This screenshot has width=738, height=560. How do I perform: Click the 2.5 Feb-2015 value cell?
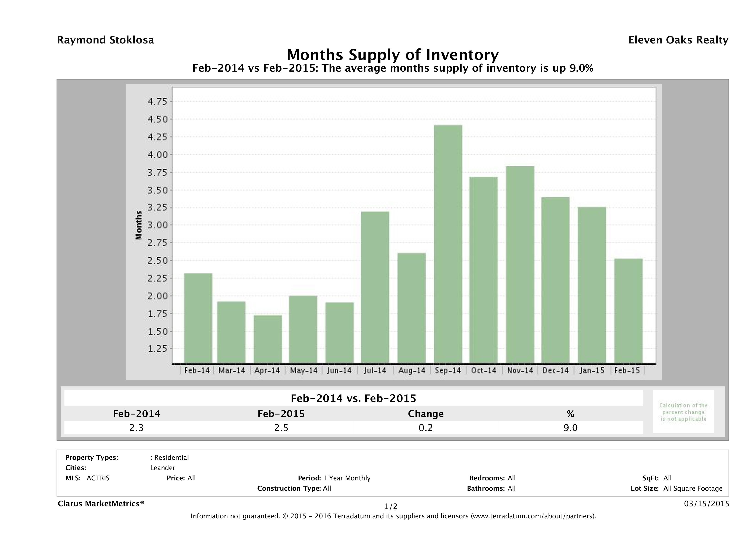click(x=281, y=428)
